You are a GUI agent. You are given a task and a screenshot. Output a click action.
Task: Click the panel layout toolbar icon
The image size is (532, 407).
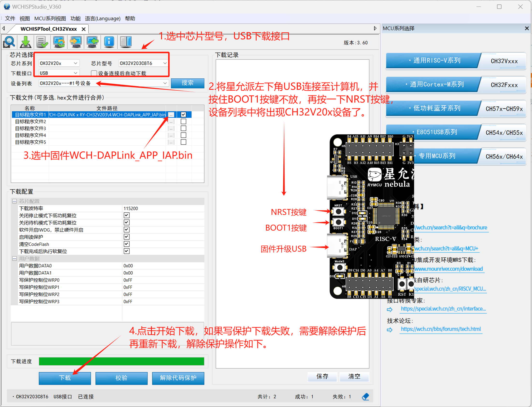point(126,42)
